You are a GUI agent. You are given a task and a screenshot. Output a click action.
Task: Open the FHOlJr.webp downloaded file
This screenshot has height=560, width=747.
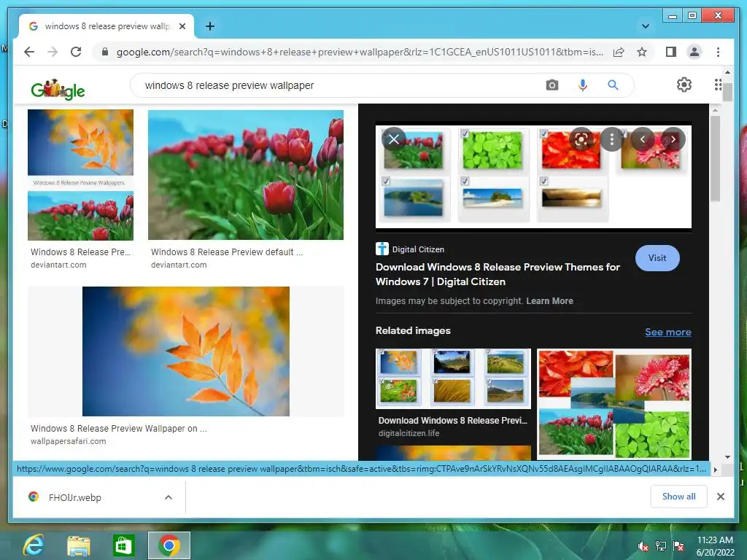(x=75, y=497)
